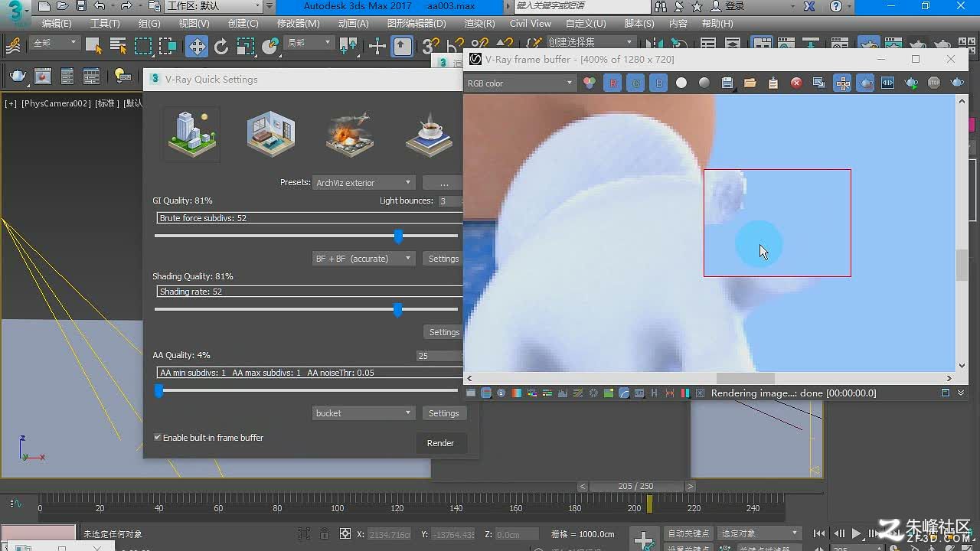Toggle monochromatic mode gray circle icon
The height and width of the screenshot is (551, 980).
[704, 83]
